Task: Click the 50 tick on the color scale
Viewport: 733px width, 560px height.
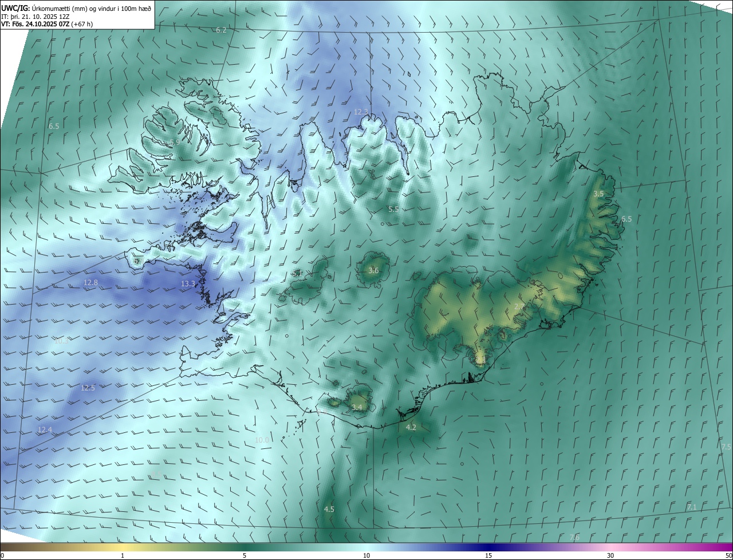Action: (728, 555)
